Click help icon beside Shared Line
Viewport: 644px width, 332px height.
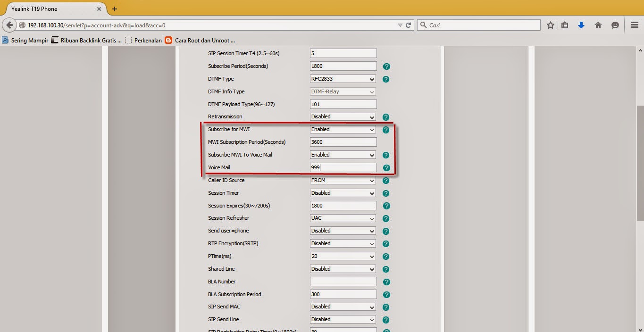click(386, 269)
